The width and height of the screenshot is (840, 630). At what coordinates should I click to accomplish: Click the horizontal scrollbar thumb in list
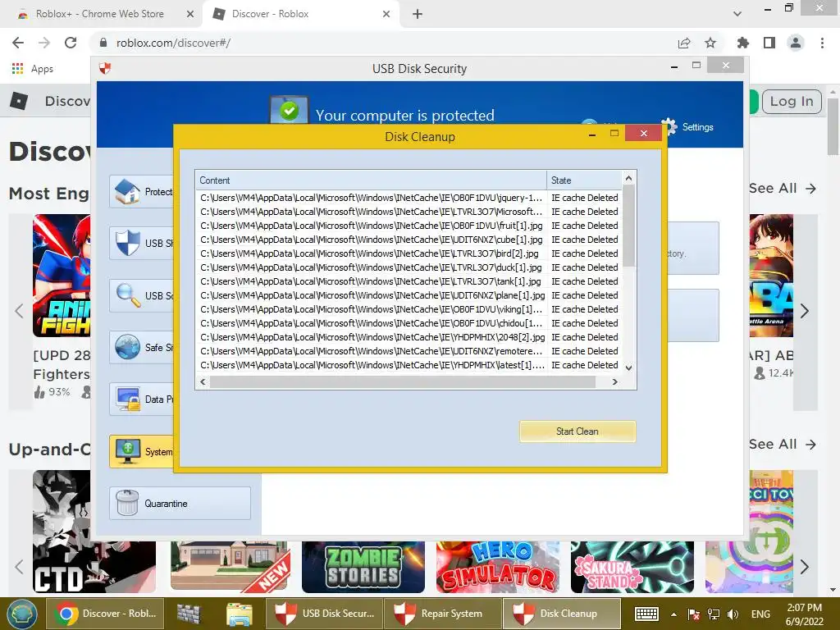click(402, 382)
